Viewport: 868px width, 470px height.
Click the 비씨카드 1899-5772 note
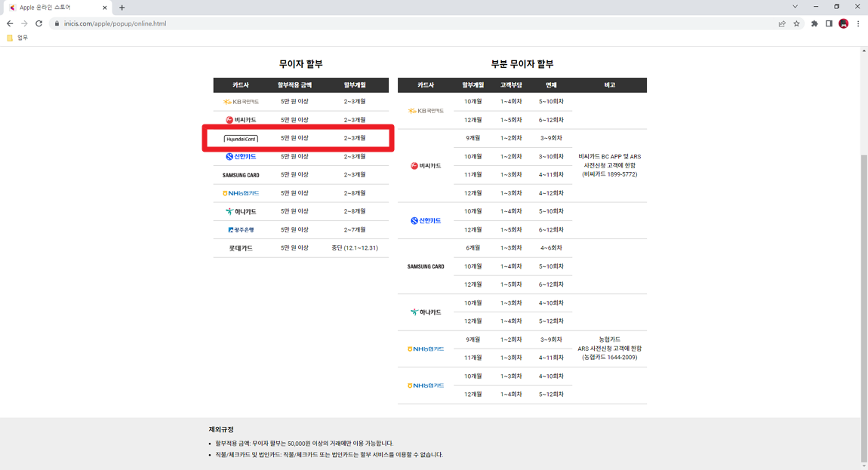(609, 174)
